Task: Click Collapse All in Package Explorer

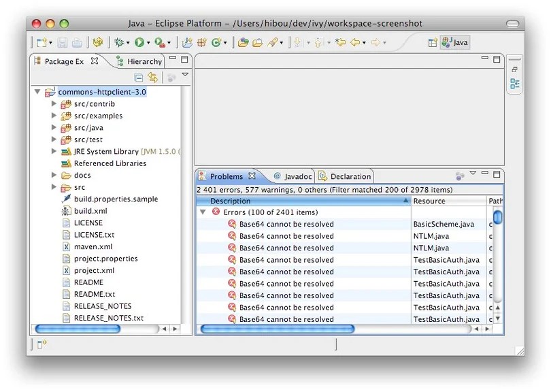Action: click(139, 78)
